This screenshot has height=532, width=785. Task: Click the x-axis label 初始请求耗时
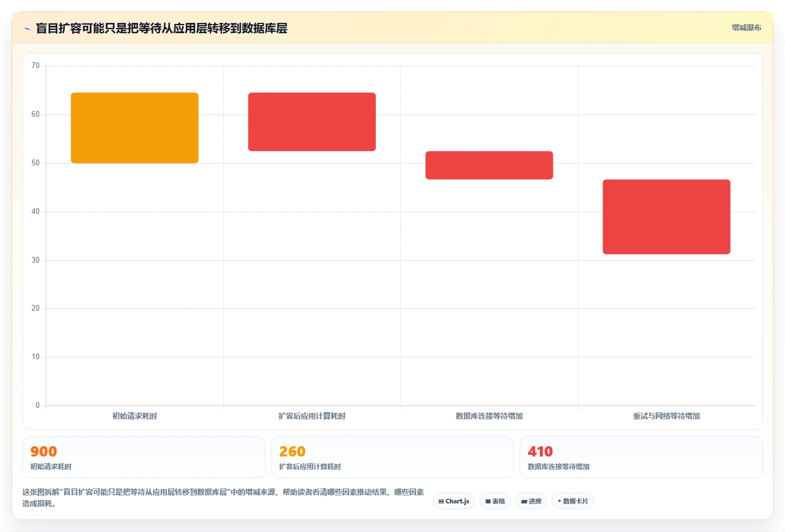134,416
